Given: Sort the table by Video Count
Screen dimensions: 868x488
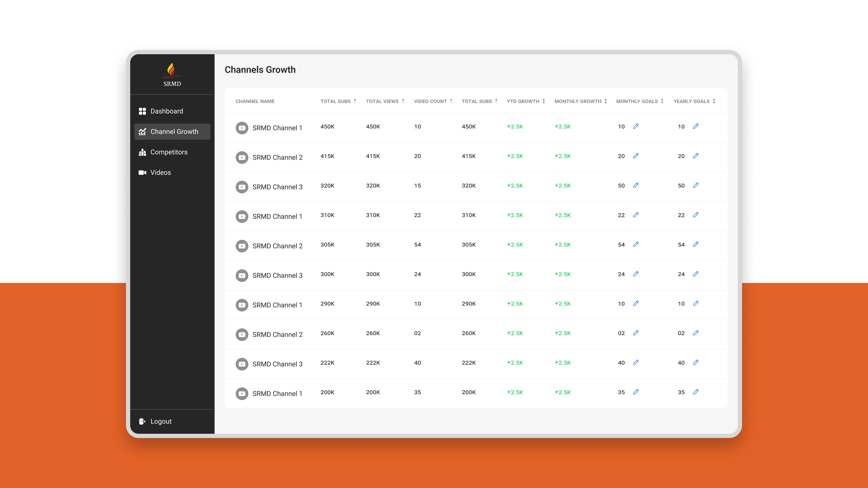Looking at the screenshot, I should (451, 101).
